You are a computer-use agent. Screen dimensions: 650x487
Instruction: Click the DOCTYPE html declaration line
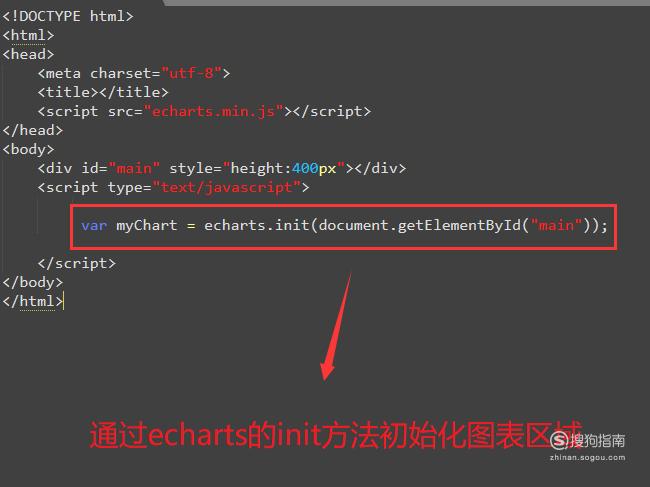[x=68, y=16]
